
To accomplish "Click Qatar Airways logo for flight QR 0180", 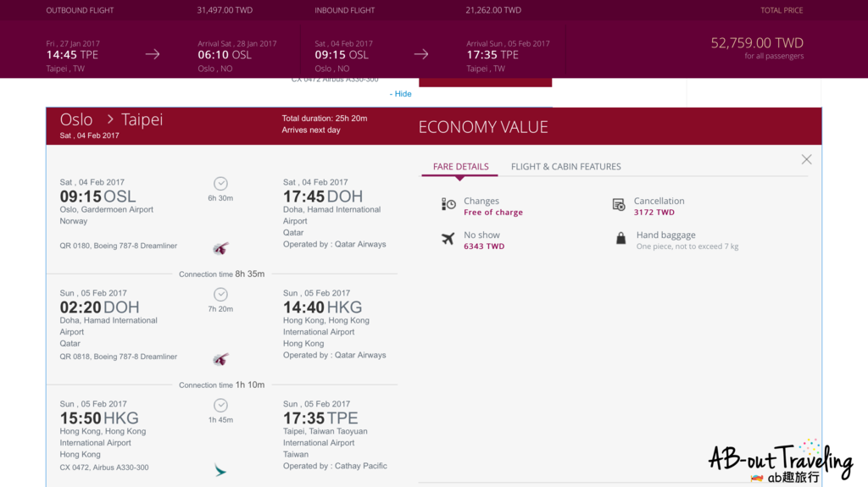I will [x=220, y=248].
